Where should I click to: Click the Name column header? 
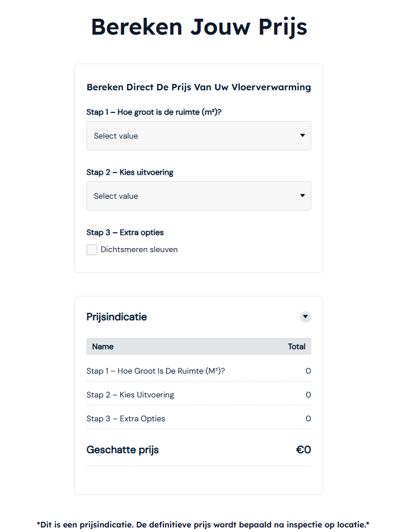point(103,346)
